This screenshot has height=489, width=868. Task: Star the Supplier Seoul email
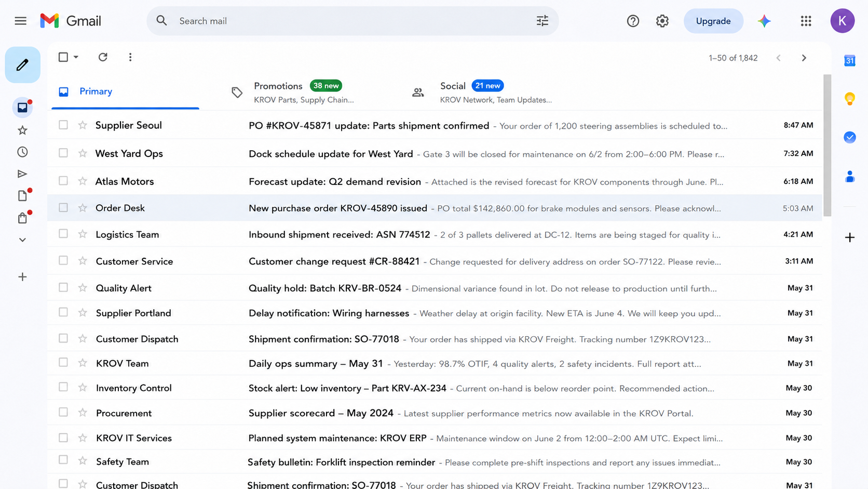(x=83, y=125)
